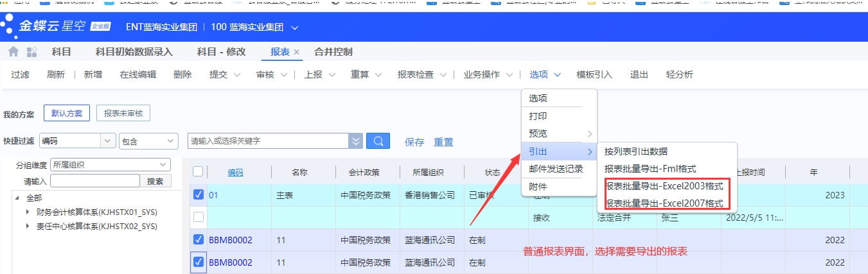
Task: Sort by the 编码 column header
Action: [236, 172]
